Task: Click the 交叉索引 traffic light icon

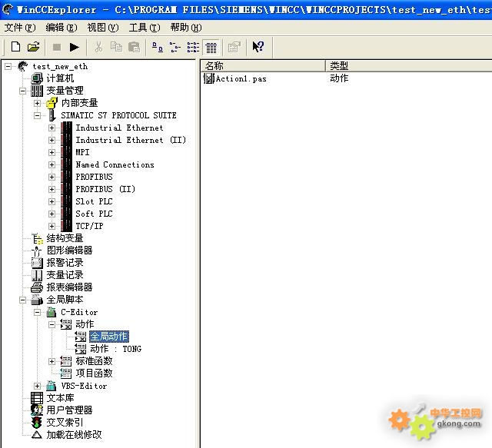Action: click(x=37, y=423)
